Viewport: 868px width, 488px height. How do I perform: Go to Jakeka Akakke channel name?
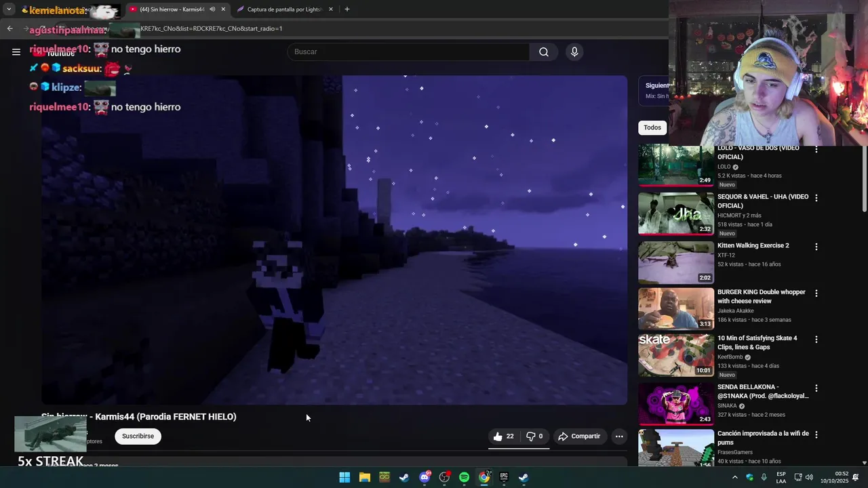tap(736, 311)
